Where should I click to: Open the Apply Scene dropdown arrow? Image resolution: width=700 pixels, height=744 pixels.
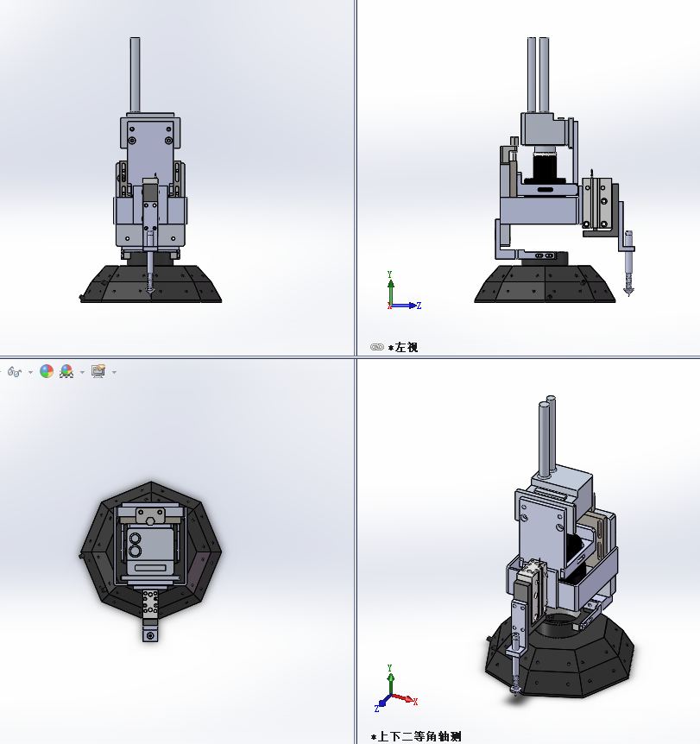82,373
